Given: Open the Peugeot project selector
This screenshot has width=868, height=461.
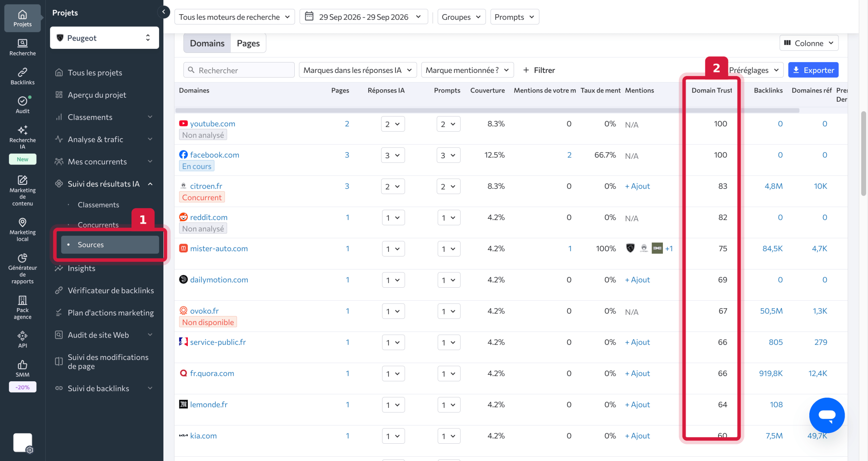Looking at the screenshot, I should point(104,38).
